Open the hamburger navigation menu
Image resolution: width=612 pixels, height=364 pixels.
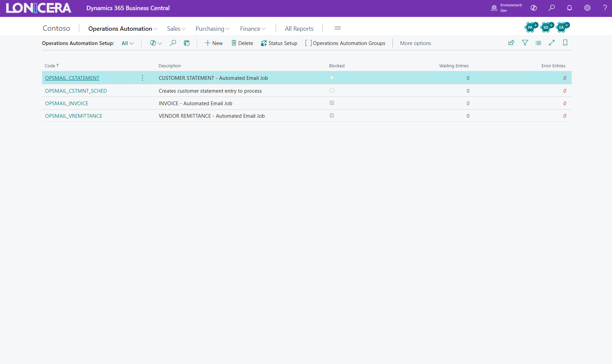338,28
